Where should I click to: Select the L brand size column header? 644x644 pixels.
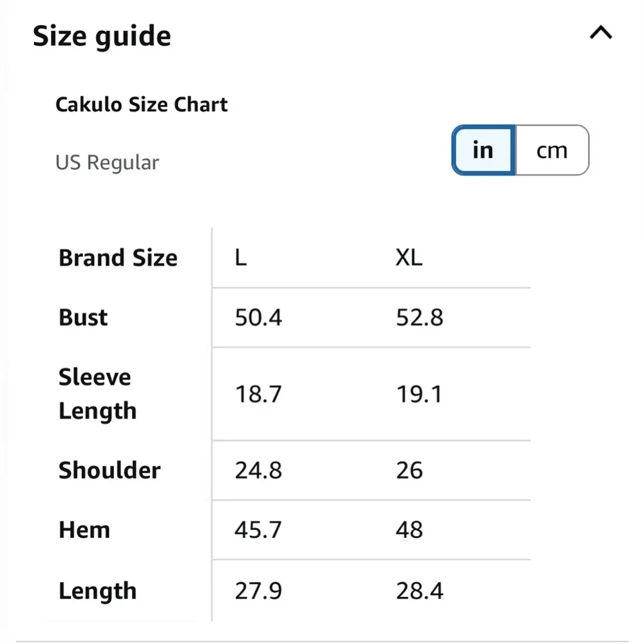coord(241,258)
